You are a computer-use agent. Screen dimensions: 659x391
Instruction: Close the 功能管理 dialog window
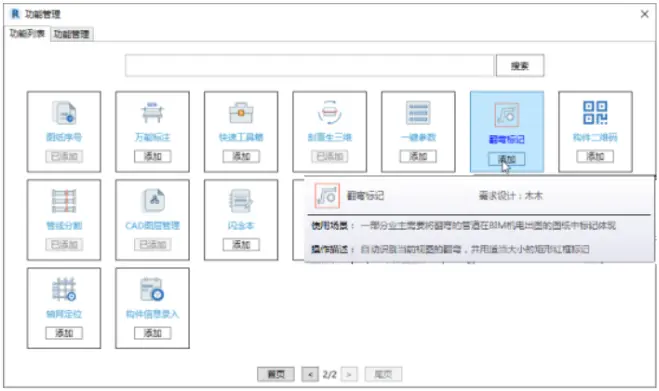point(645,14)
